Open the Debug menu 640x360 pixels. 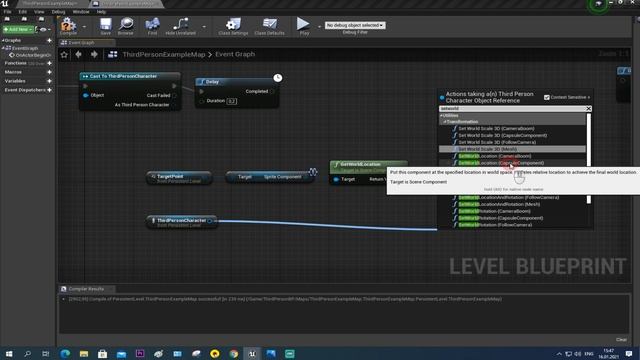[x=58, y=12]
